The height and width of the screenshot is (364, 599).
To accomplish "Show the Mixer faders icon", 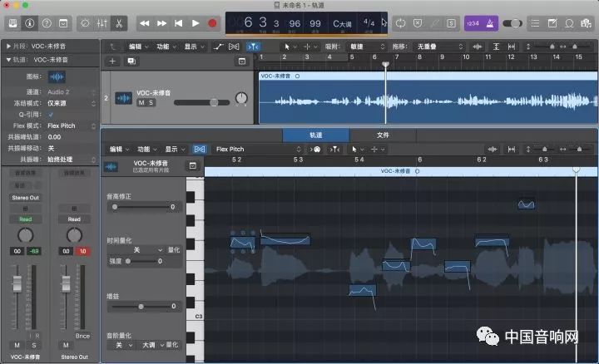I will [x=101, y=23].
